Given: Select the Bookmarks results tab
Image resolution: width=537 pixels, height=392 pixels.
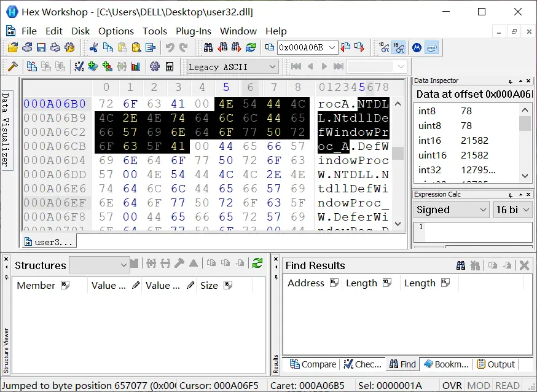Looking at the screenshot, I should click(x=446, y=364).
